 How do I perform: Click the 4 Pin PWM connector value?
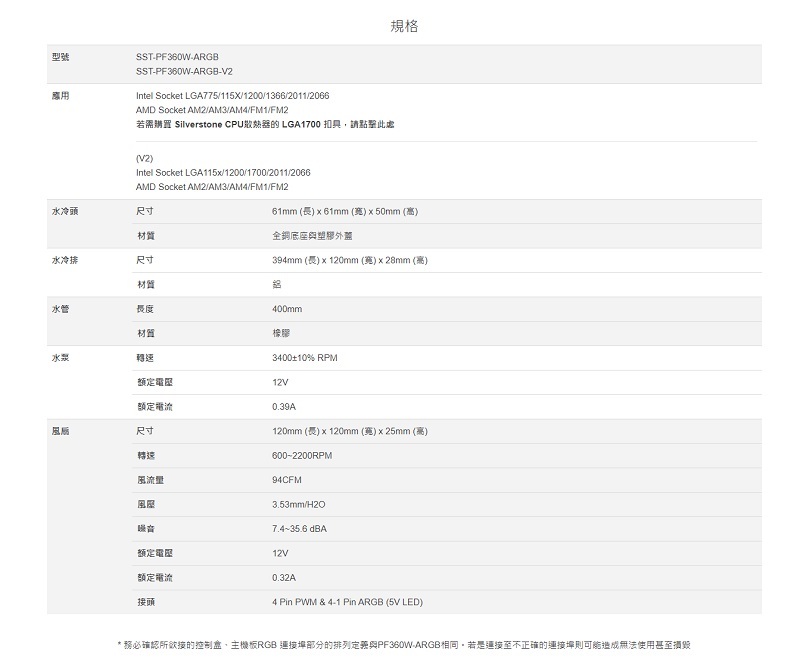(347, 602)
